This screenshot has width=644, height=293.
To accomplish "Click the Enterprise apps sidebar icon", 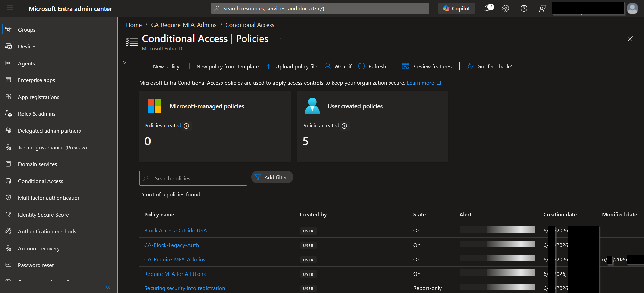I will click(x=9, y=80).
